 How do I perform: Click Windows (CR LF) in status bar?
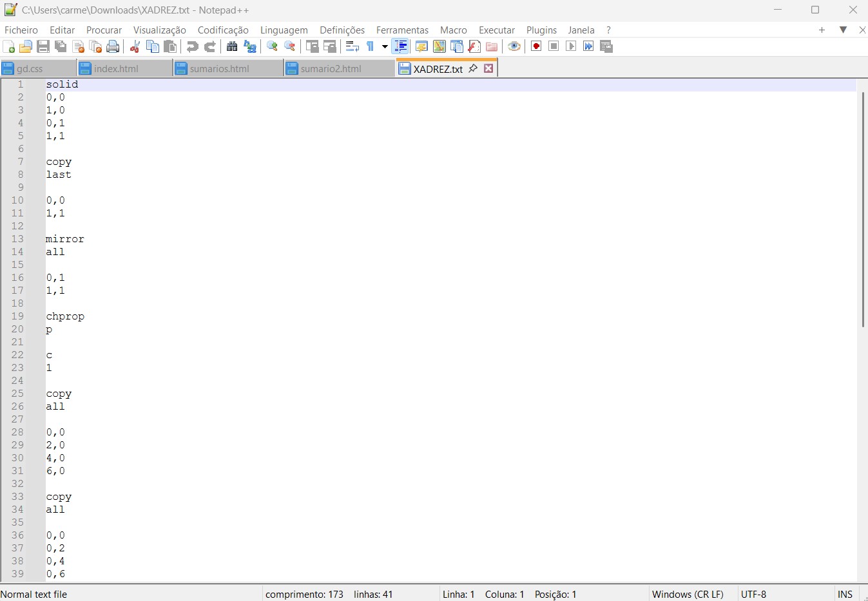point(688,594)
